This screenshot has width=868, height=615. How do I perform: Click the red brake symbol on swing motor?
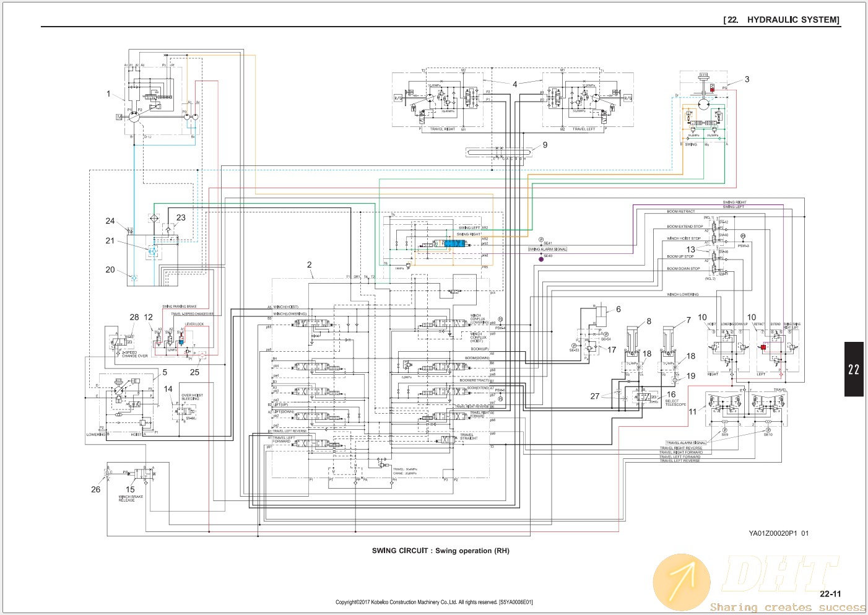pyautogui.click(x=712, y=89)
